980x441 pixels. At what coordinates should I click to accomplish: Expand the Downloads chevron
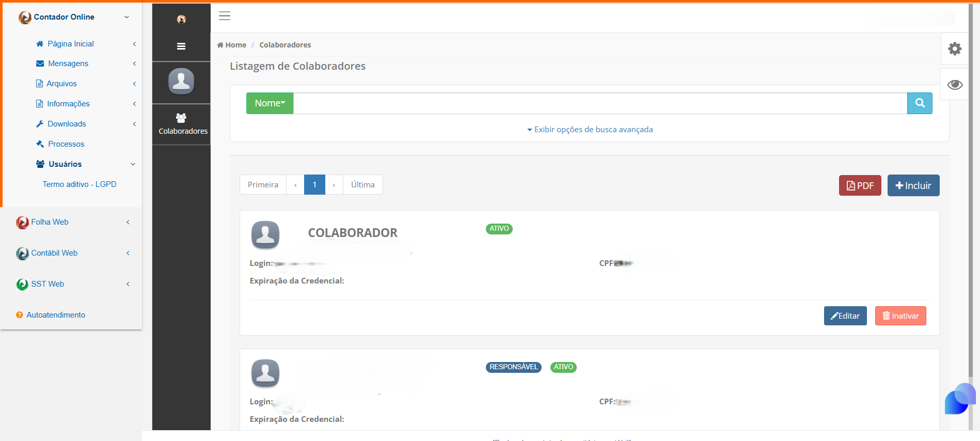(134, 124)
